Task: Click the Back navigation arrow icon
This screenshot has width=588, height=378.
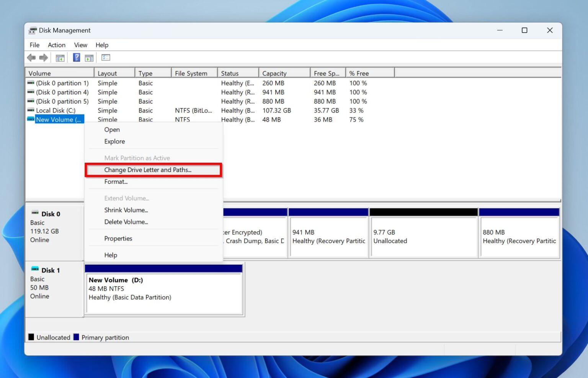Action: (31, 57)
